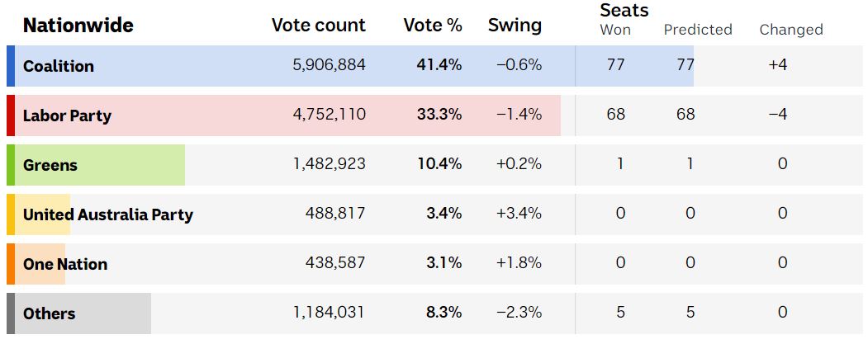The height and width of the screenshot is (344, 868).
Task: Click the yellow United Australia color bar
Action: coord(10,214)
